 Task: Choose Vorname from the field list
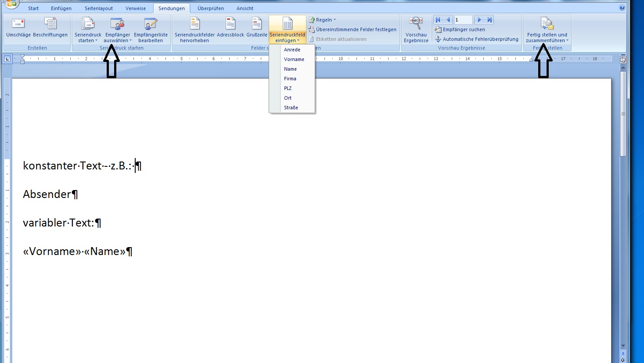pyautogui.click(x=294, y=59)
